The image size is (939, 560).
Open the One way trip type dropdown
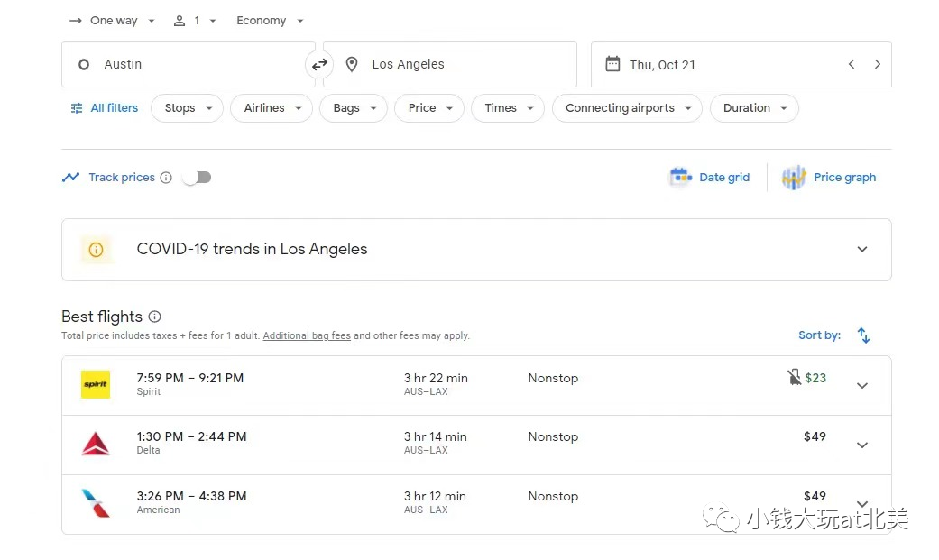[x=113, y=21]
